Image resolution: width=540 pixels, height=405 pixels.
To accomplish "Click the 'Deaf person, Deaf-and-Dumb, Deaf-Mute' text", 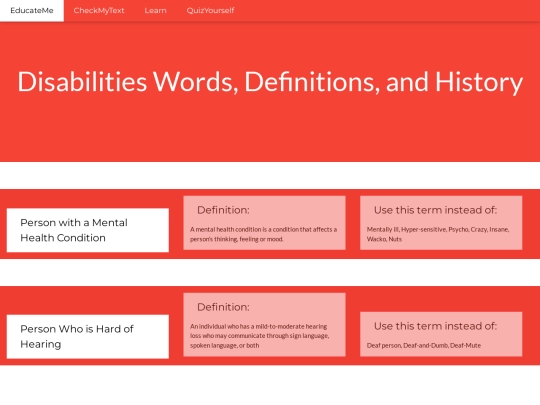I will 424,345.
